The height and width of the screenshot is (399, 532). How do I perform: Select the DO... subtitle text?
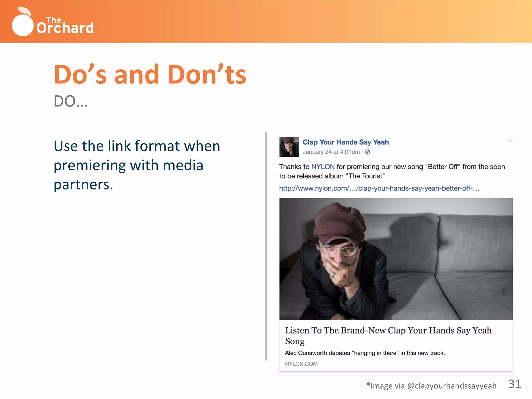(71, 101)
